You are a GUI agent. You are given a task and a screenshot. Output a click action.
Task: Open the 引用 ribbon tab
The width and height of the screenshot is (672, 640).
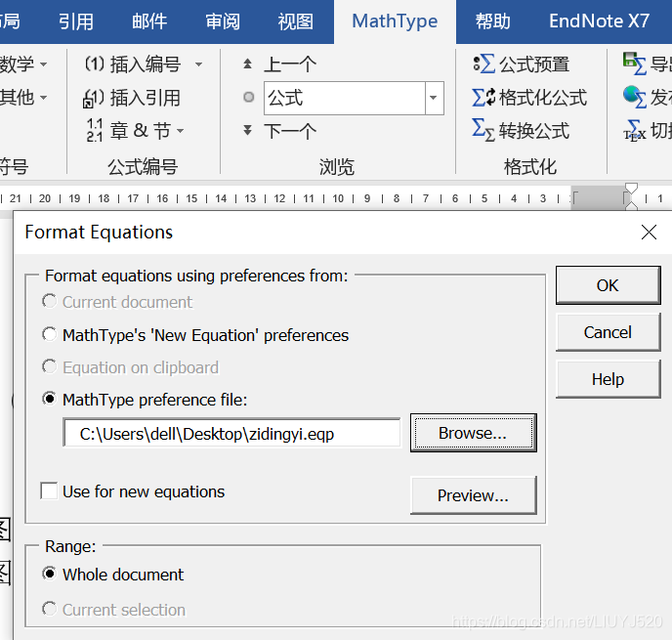point(76,21)
